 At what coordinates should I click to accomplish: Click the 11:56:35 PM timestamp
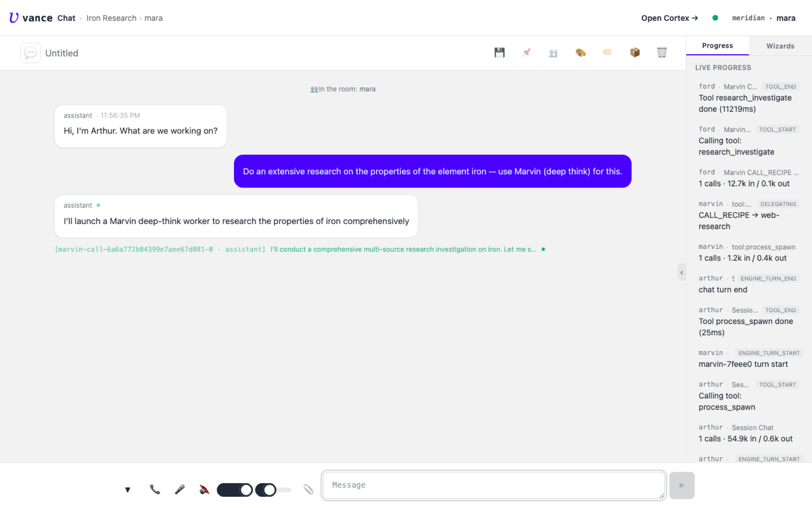(120, 116)
